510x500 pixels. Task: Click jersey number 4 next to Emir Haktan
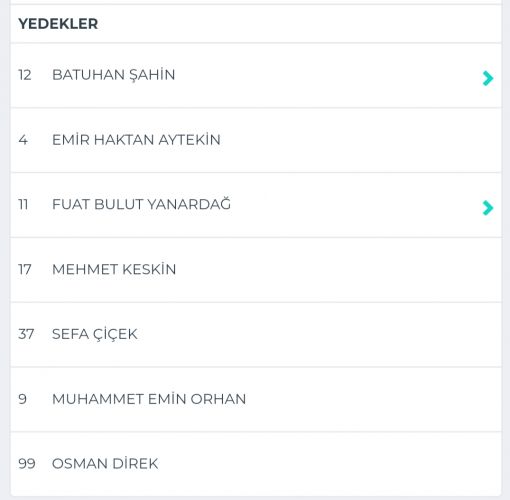click(x=23, y=140)
